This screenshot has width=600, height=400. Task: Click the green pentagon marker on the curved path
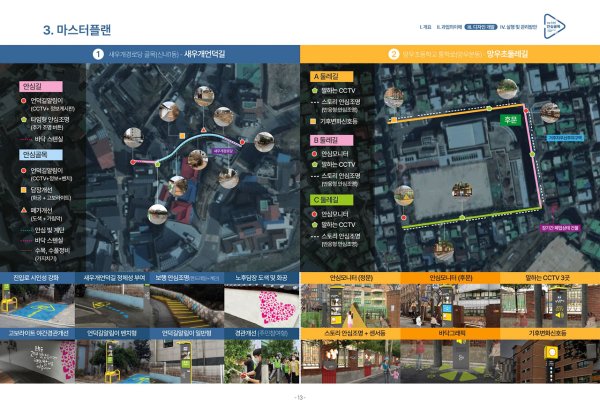tap(158, 164)
